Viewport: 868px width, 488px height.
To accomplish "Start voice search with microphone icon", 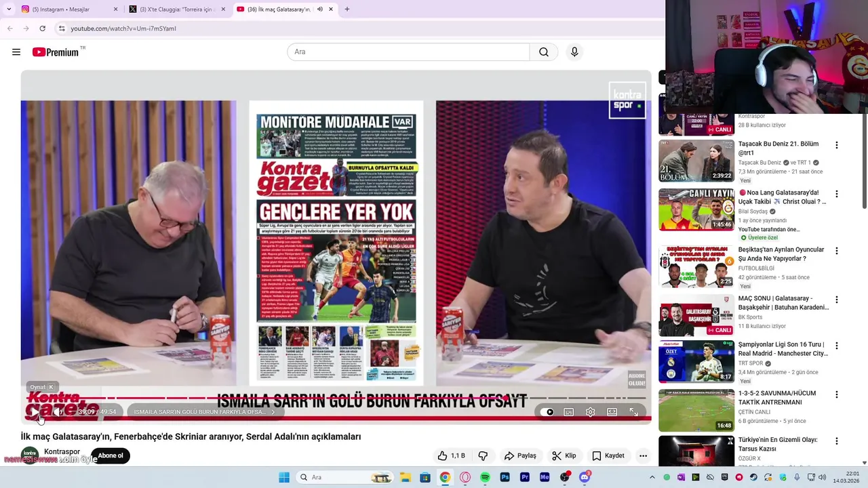I will pyautogui.click(x=574, y=52).
